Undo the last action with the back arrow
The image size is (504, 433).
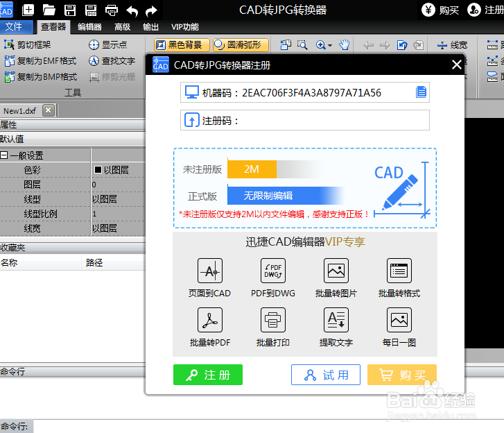(132, 11)
